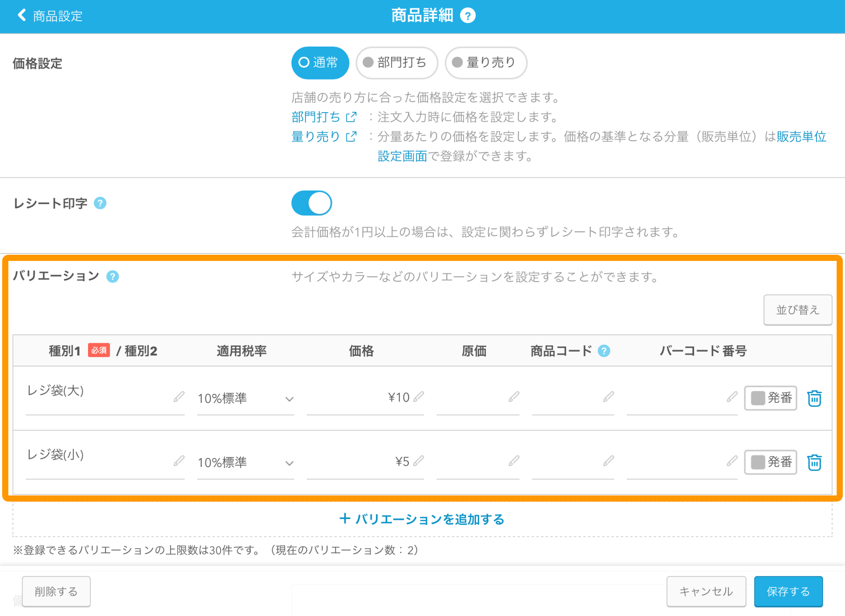Screen dimensions: 845x616
Task: Click the trash icon for レジ袋(小) row
Action: pos(814,462)
